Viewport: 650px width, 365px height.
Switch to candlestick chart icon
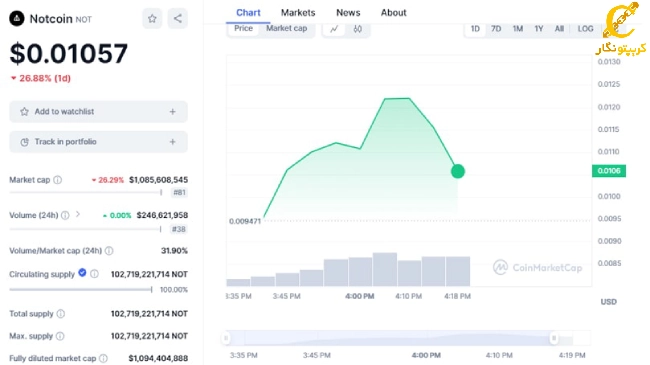tap(357, 29)
